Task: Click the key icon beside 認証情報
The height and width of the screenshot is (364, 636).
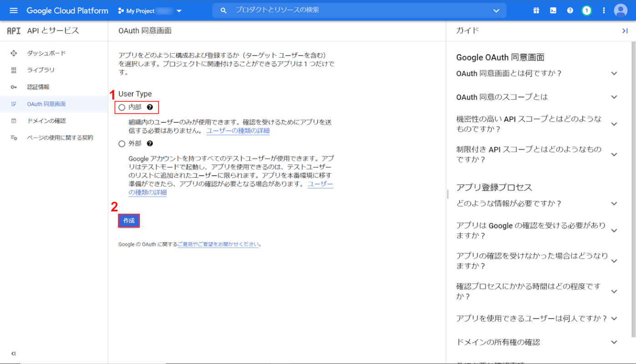Action: coord(14,87)
